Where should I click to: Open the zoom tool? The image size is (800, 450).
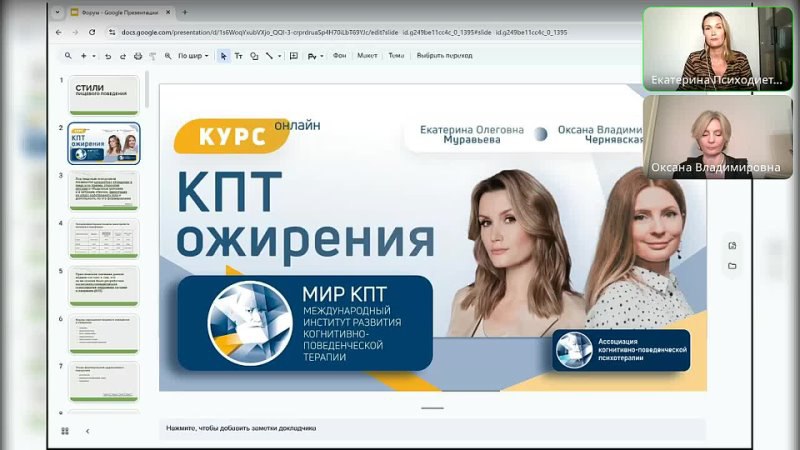click(x=168, y=56)
